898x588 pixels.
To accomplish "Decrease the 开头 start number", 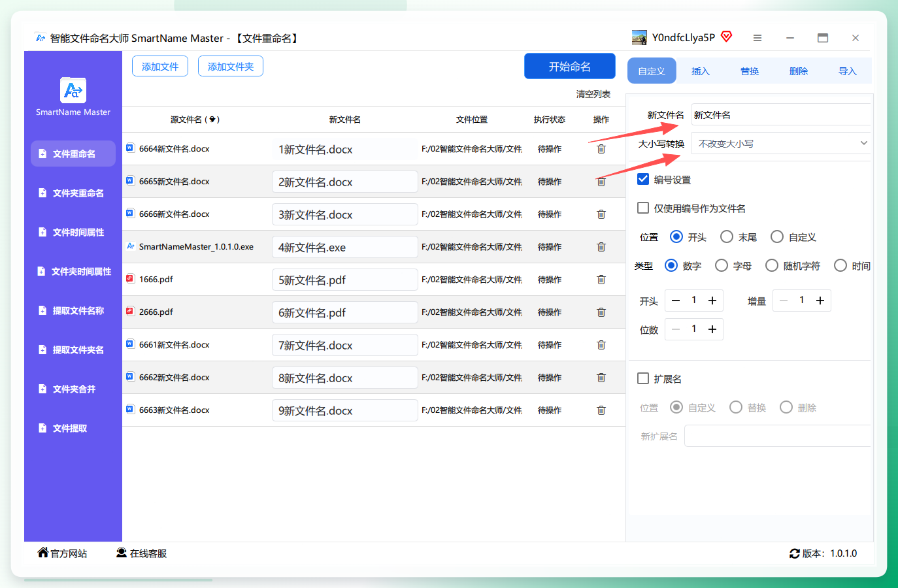I will tap(676, 301).
